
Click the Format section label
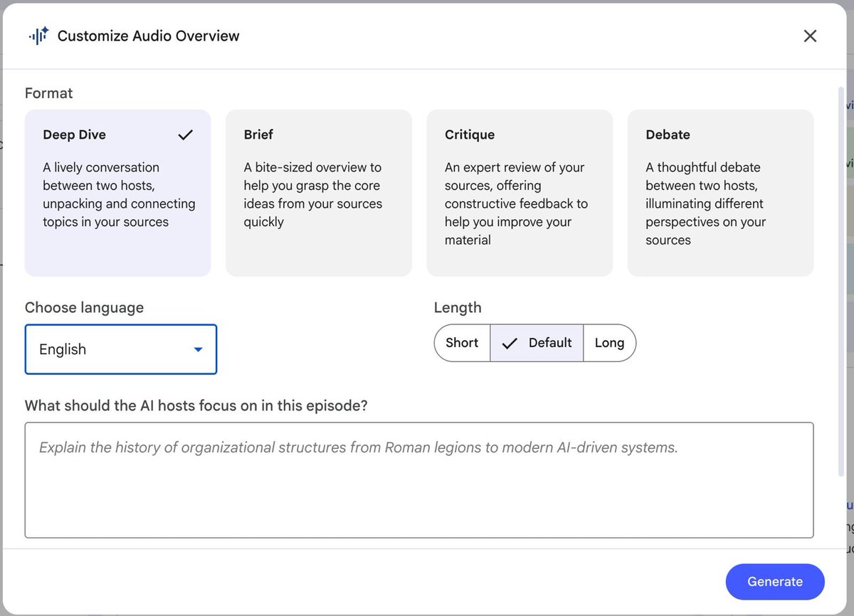tap(49, 93)
